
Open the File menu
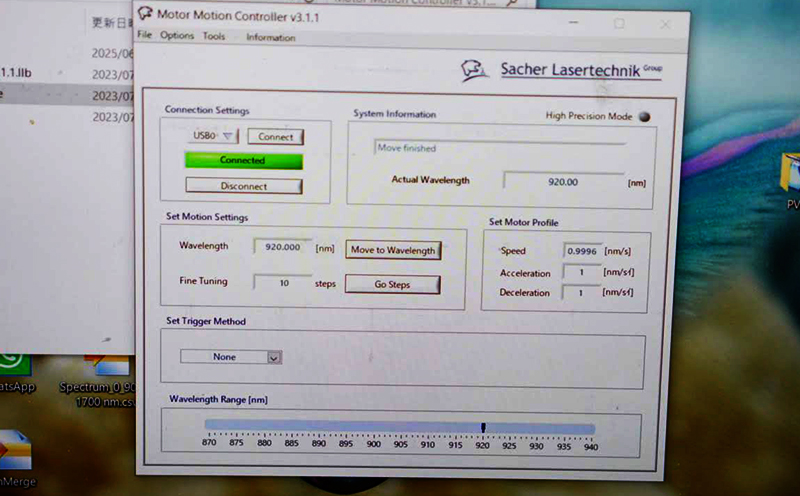point(145,36)
